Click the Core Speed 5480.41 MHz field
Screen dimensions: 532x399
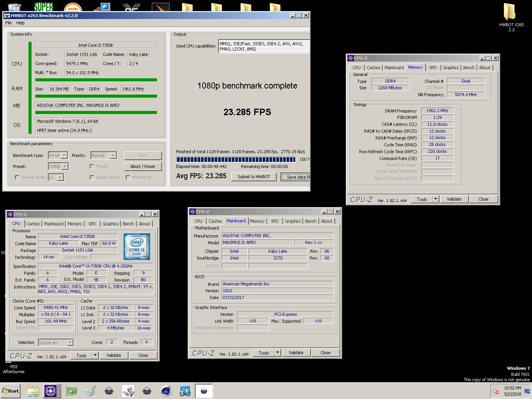click(x=56, y=307)
